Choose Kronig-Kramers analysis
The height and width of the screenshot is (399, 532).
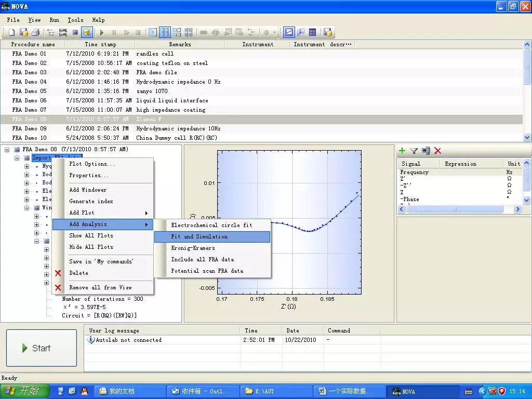click(x=212, y=248)
